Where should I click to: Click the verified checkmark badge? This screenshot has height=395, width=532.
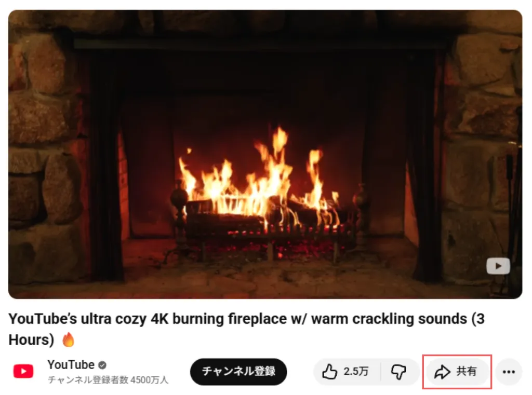(102, 365)
